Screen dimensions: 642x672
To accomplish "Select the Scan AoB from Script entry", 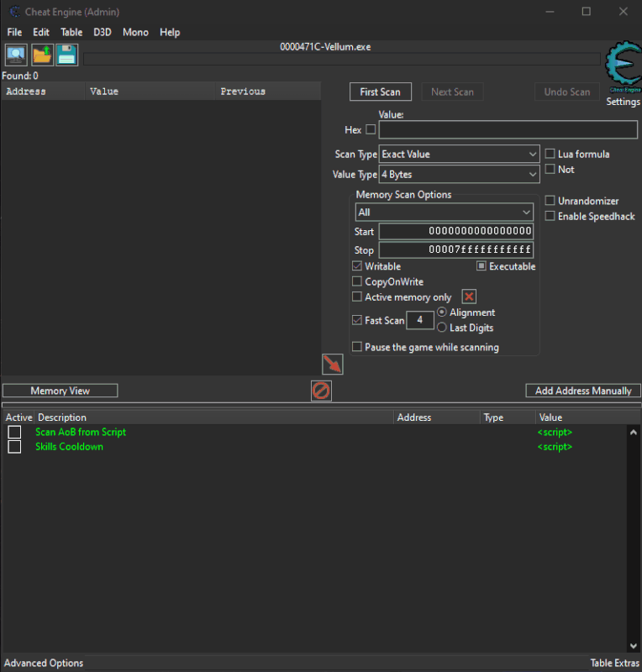I will pos(81,432).
